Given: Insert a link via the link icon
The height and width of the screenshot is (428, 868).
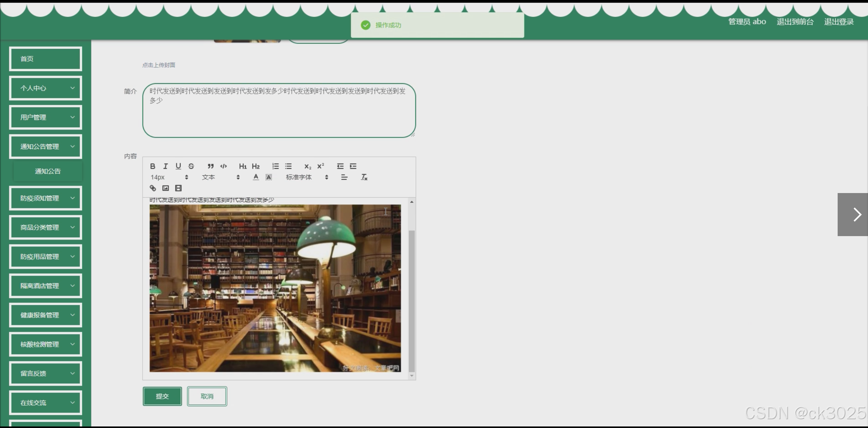Looking at the screenshot, I should click(x=153, y=188).
